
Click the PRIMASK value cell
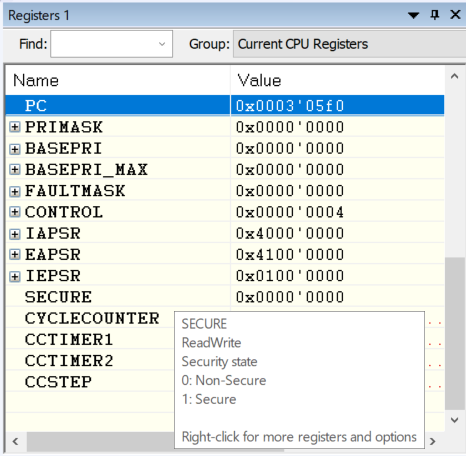[337, 127]
